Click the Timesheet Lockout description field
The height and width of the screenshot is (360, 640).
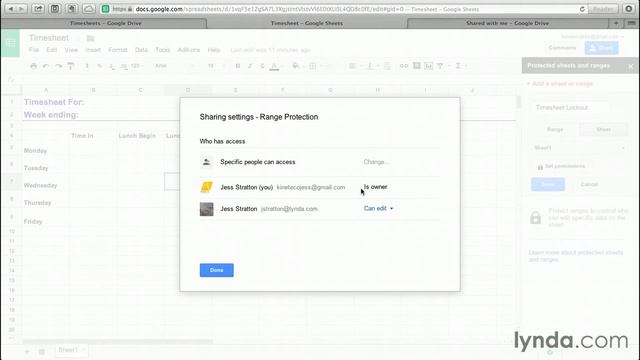(572, 108)
